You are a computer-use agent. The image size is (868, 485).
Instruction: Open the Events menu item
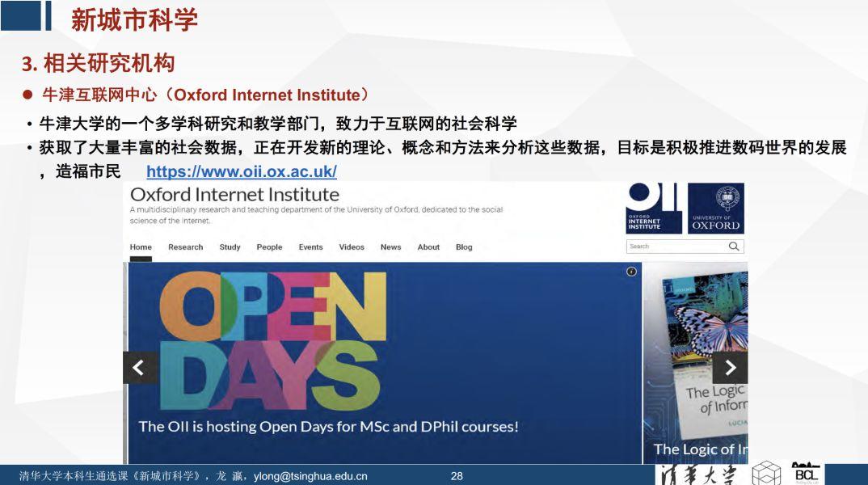pyautogui.click(x=310, y=247)
